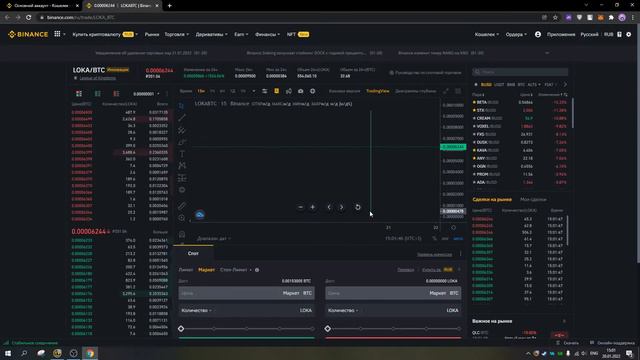Image resolution: width=640 pixels, height=360 pixels.
Task: Select the brush drawing tool
Action: click(182, 142)
